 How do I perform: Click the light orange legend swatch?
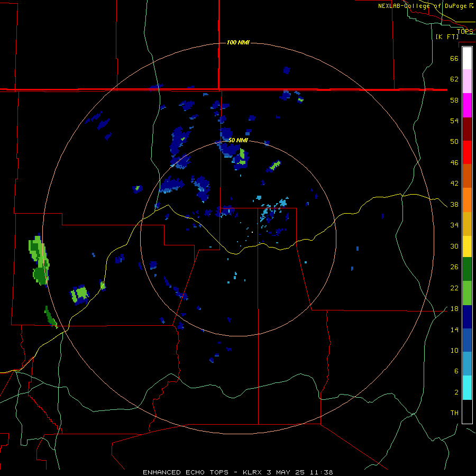click(x=467, y=200)
